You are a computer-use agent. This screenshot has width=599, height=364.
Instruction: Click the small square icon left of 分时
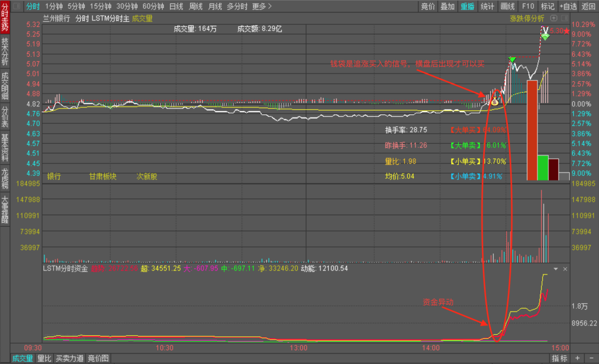pyautogui.click(x=16, y=6)
